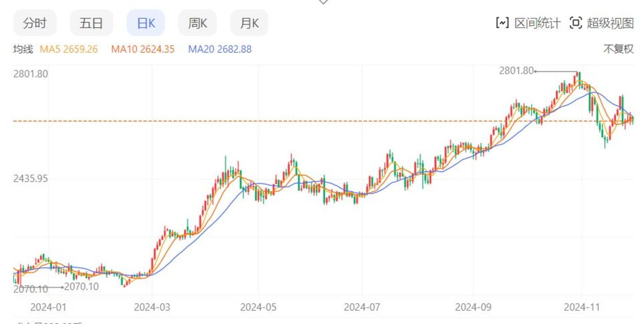644x324 pixels.
Task: Toggle the MA20 2682.88 moving average label
Action: click(220, 49)
